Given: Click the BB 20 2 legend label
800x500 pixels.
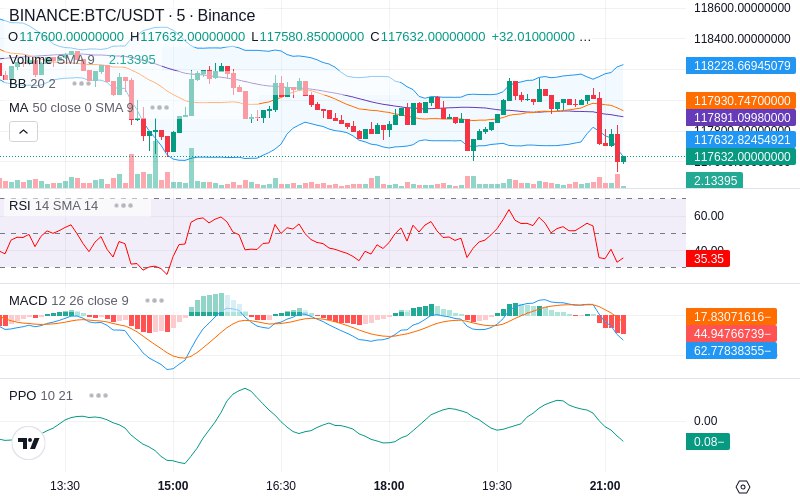Looking at the screenshot, I should click(x=32, y=83).
